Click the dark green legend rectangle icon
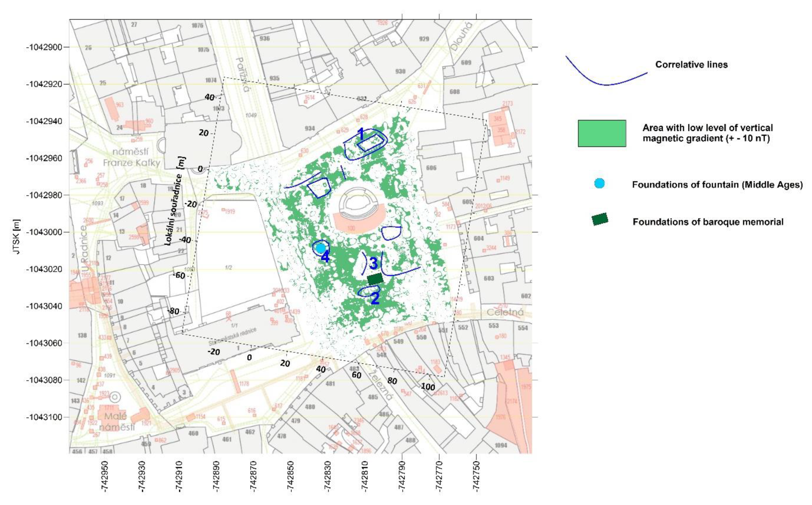The height and width of the screenshot is (505, 812). tap(600, 219)
